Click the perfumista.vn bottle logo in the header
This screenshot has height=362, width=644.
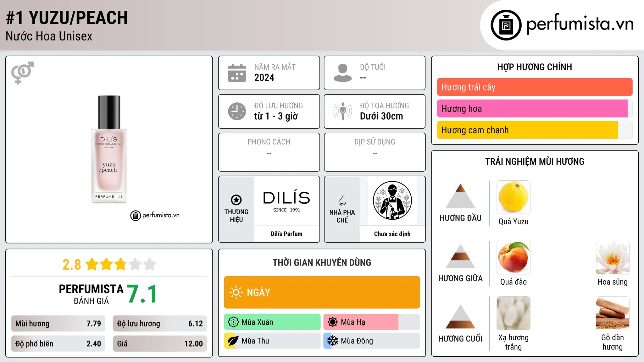[x=506, y=25]
